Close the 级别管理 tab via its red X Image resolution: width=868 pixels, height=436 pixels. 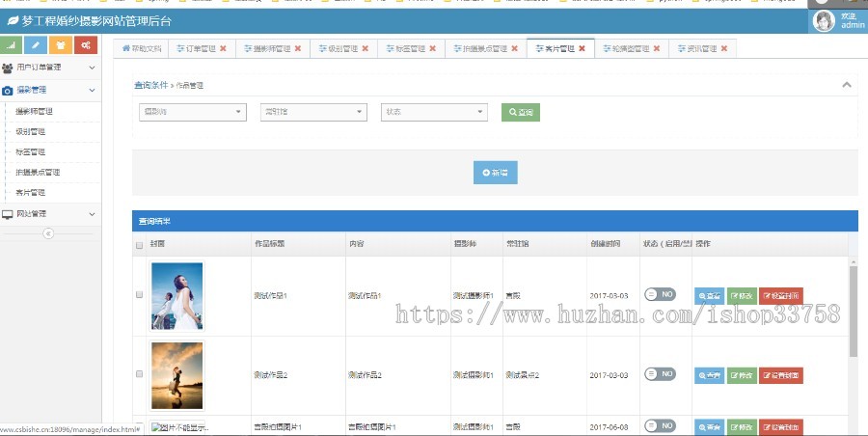(x=366, y=49)
